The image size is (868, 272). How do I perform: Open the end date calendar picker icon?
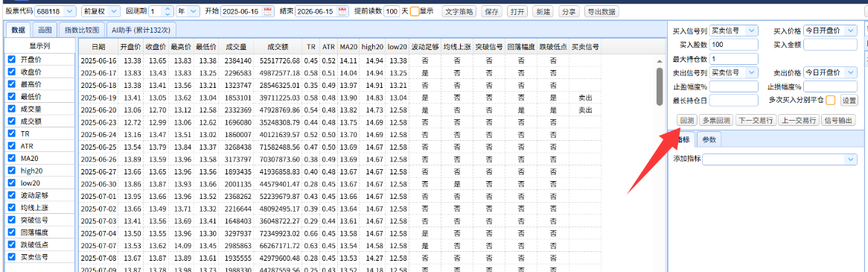(x=342, y=11)
